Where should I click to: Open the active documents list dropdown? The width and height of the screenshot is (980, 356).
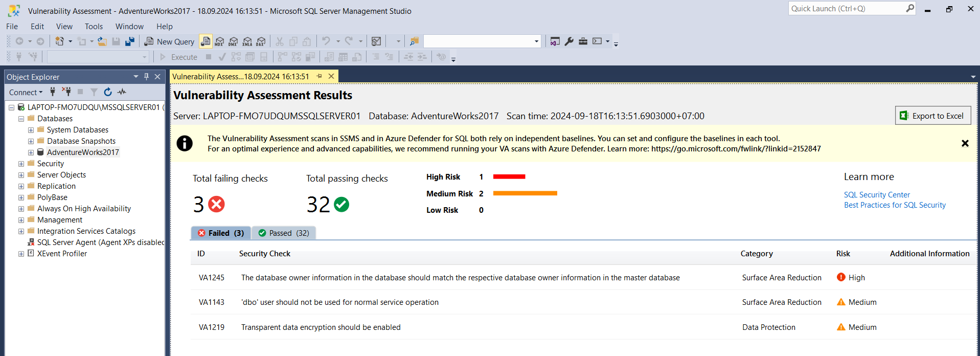tap(973, 77)
